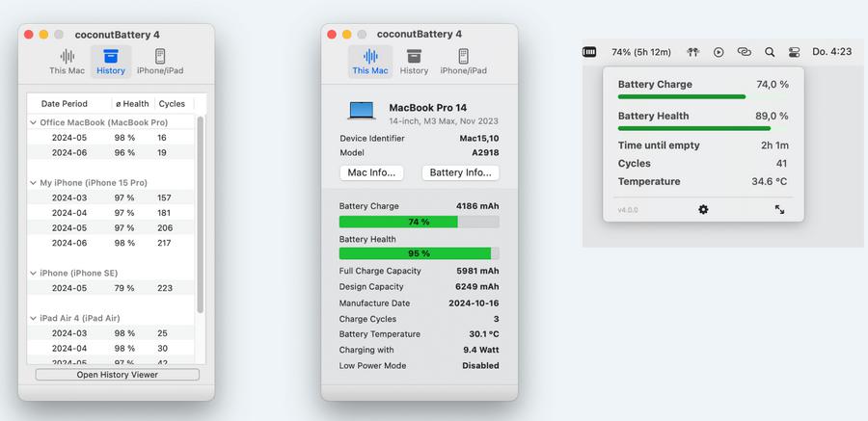Click the 74 % Battery Charge bar
This screenshot has width=868, height=421.
[420, 222]
